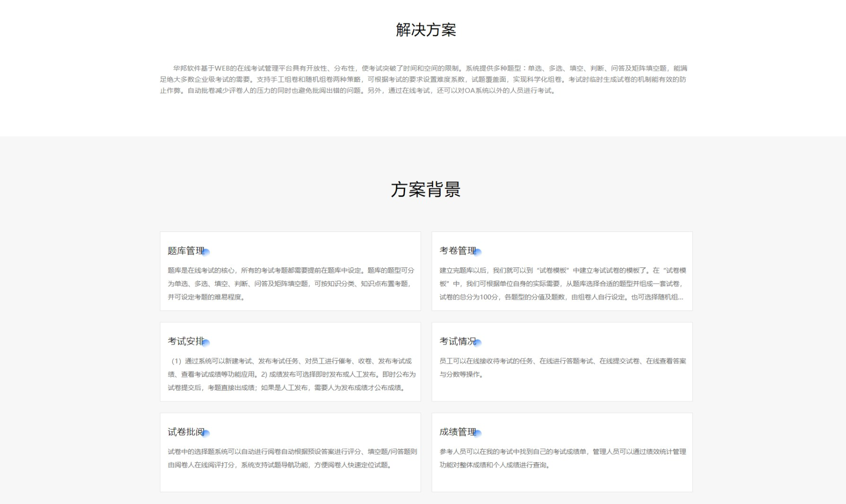Image resolution: width=846 pixels, height=504 pixels.
Task: Click the 题库管理 description paragraph
Action: 291,283
